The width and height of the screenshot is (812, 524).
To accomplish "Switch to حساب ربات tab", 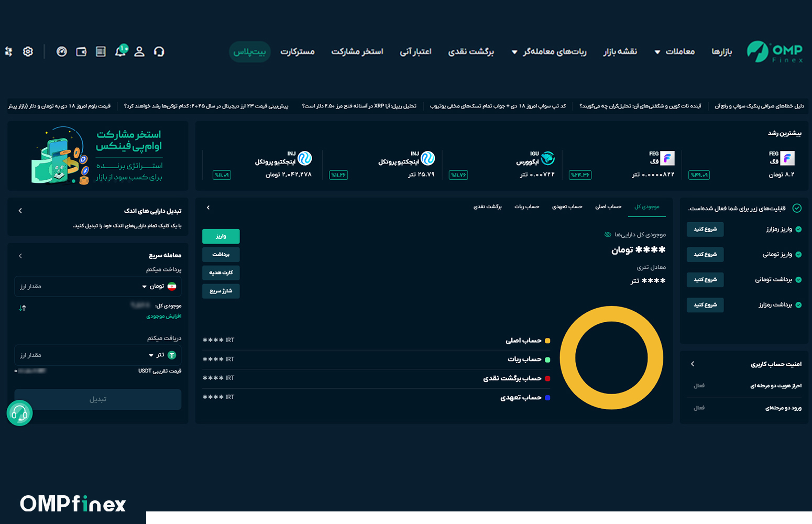I will [x=527, y=207].
